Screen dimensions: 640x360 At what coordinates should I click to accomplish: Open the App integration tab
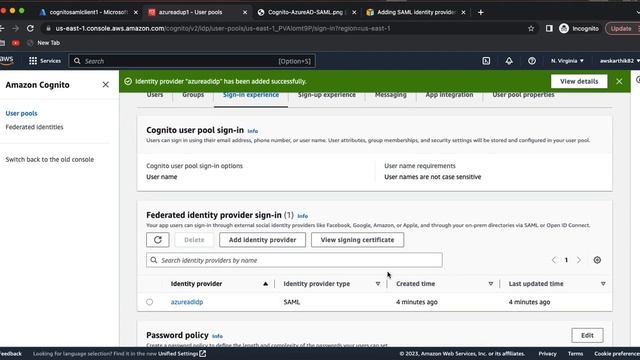[449, 95]
